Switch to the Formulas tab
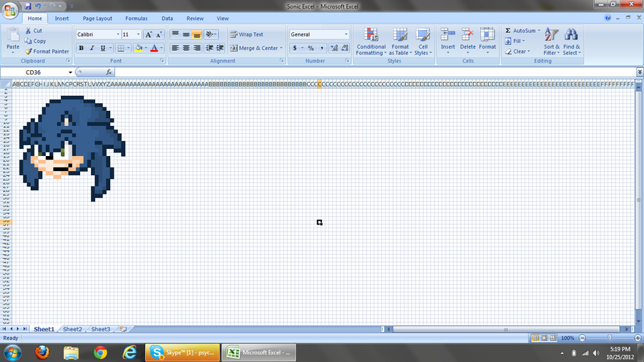Image resolution: width=644 pixels, height=362 pixels. tap(137, 19)
